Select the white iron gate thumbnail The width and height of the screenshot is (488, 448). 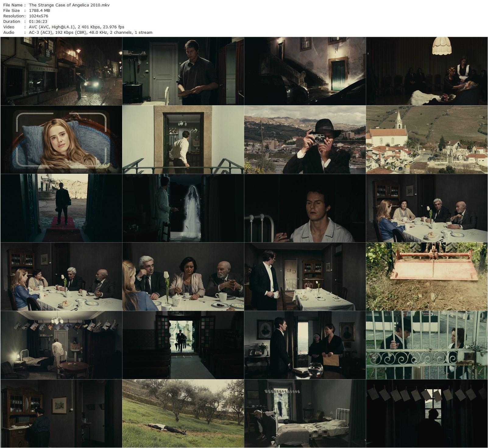click(427, 345)
